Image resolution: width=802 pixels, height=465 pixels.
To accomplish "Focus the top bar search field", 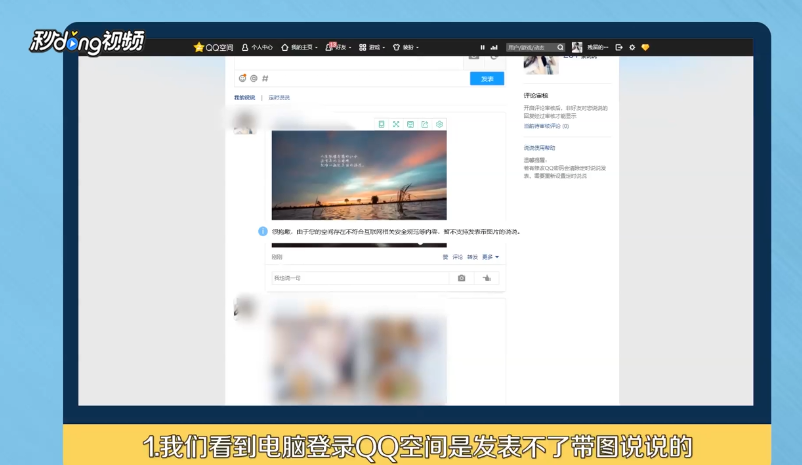I will 531,47.
